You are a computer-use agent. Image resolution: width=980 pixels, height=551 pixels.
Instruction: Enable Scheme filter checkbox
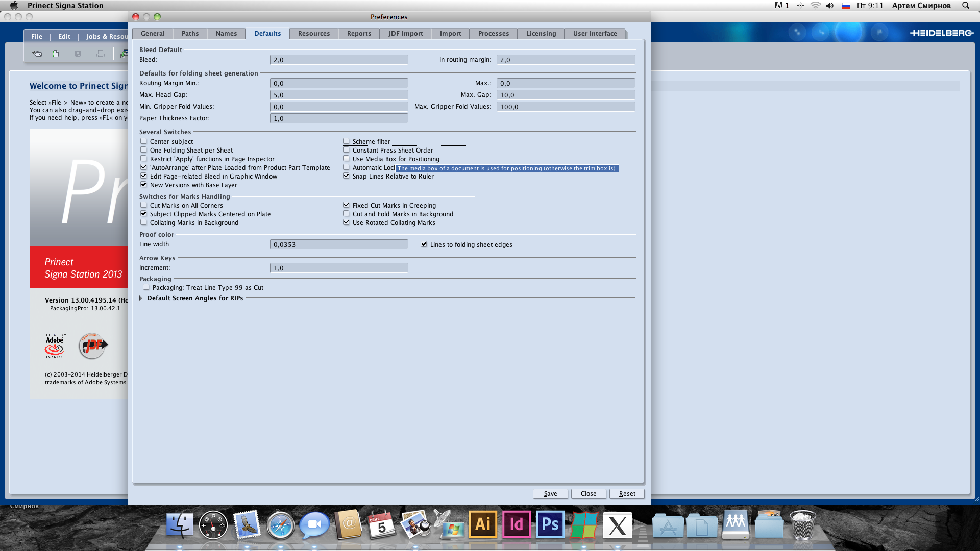tap(346, 141)
